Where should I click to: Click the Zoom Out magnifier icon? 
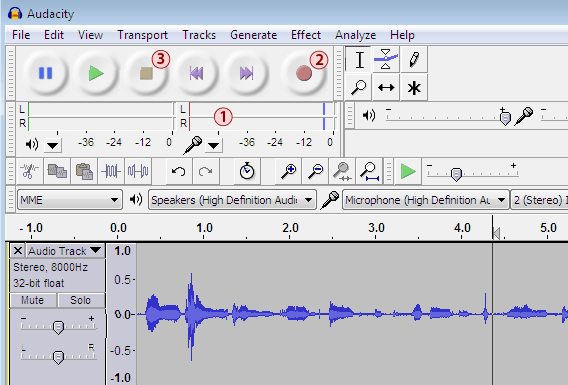(x=316, y=171)
